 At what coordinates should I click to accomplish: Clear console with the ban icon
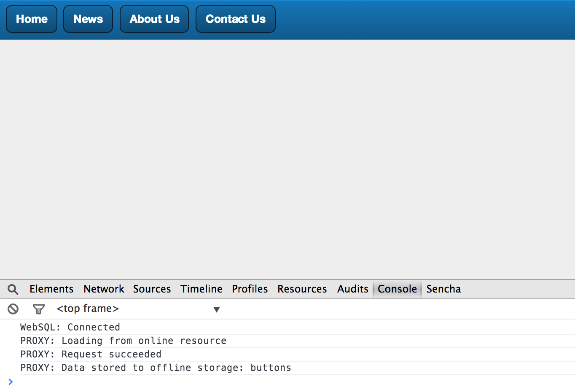tap(13, 309)
